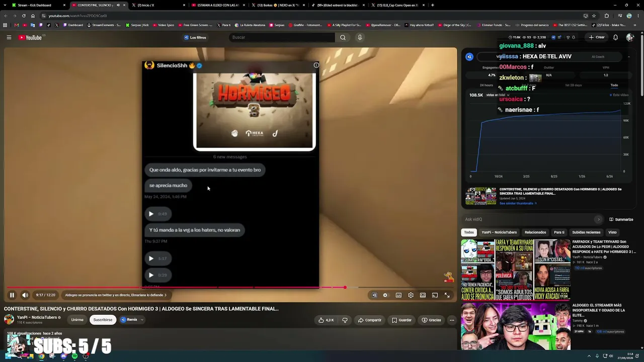Screen dimensions: 644x362
Task: Mute the video volume speaker icon
Action: [25, 295]
